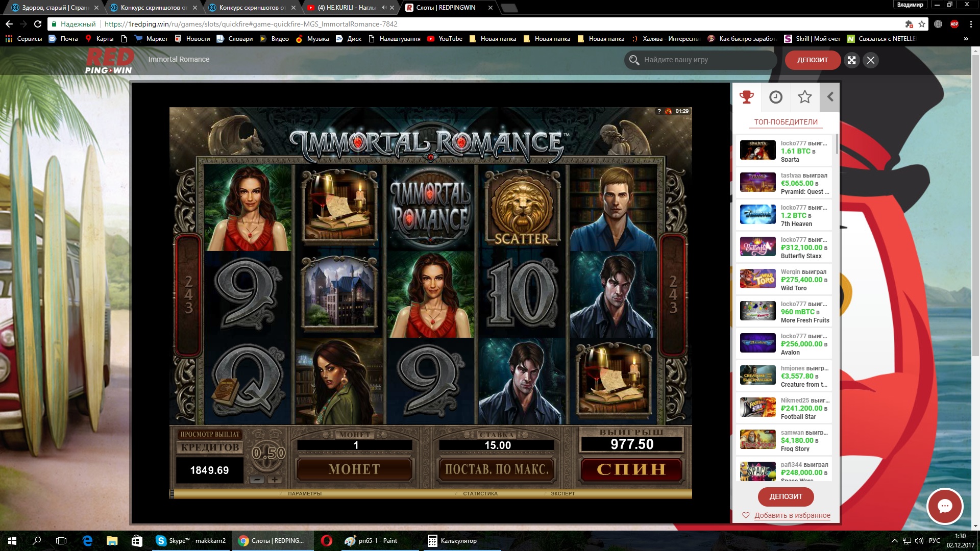Go back with browser back arrow
This screenshot has height=551, width=980.
[x=9, y=24]
